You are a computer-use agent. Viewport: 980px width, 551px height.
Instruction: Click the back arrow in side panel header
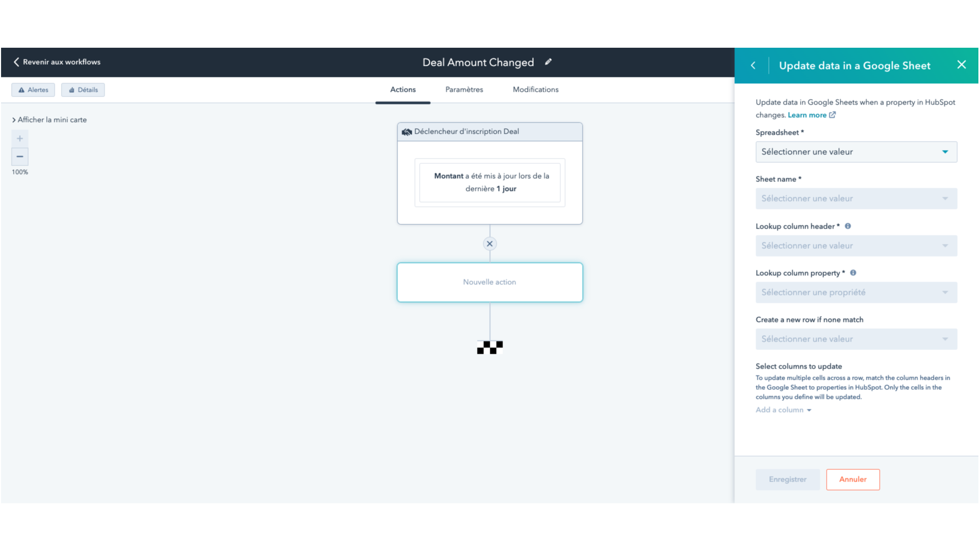(x=753, y=65)
